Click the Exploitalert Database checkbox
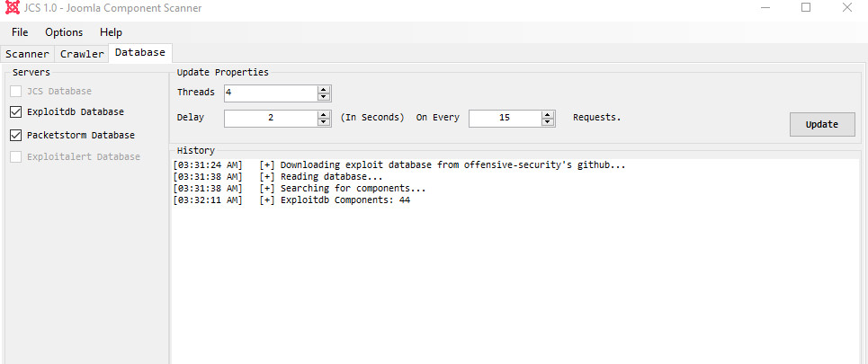The width and height of the screenshot is (868, 364). (16, 157)
